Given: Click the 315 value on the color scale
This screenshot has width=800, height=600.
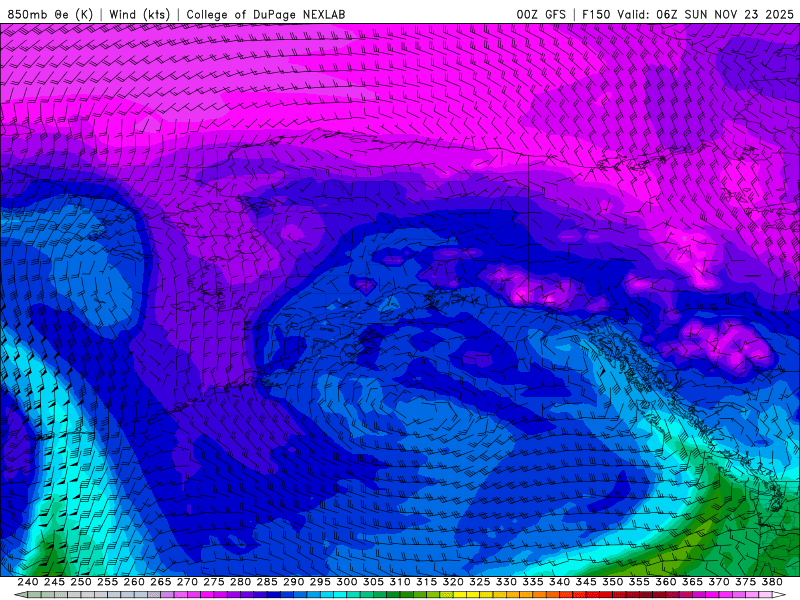Looking at the screenshot, I should pos(427,582).
